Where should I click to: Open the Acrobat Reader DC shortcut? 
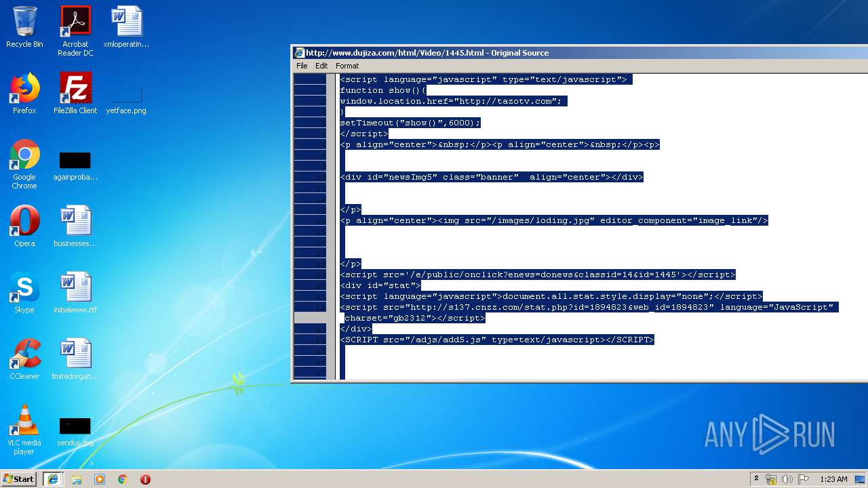pyautogui.click(x=75, y=31)
